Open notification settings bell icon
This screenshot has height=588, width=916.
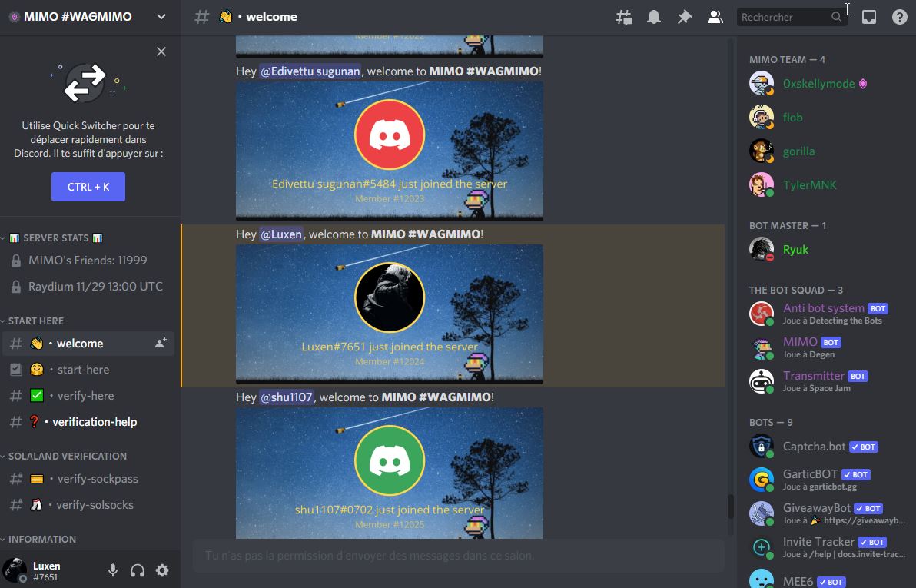654,17
